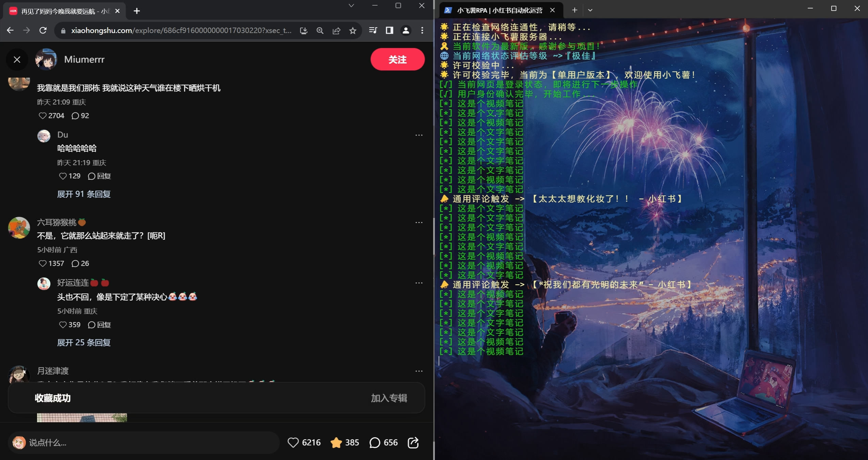
Task: Click the 说点什么 comment input field
Action: [x=144, y=443]
